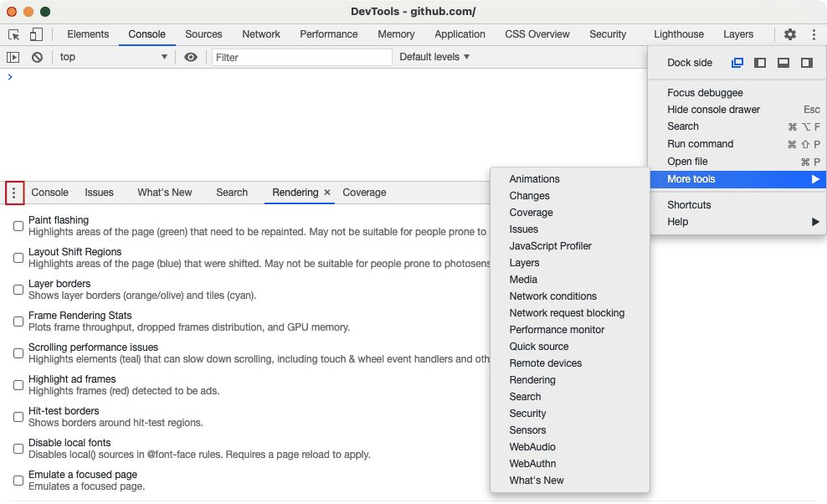This screenshot has height=504, width=827.
Task: Select Run command menu entry
Action: pos(700,144)
